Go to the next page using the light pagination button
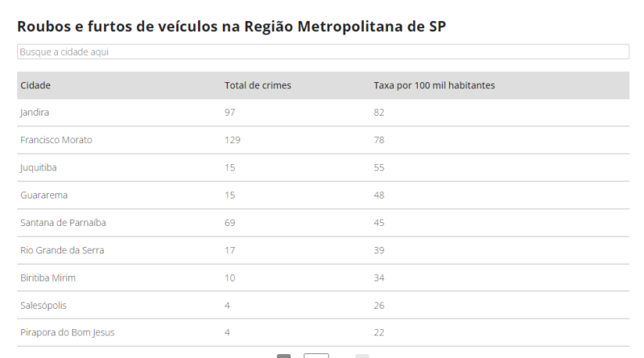The image size is (644, 358). coord(361,356)
